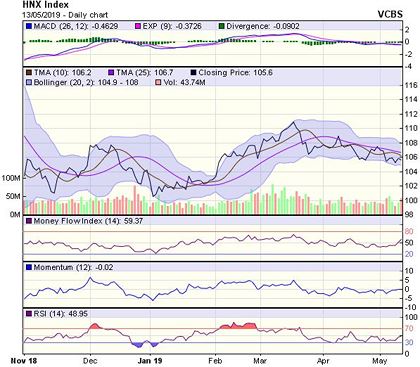Click the VCBS label at top right
This screenshot has width=420, height=367.
coord(390,14)
